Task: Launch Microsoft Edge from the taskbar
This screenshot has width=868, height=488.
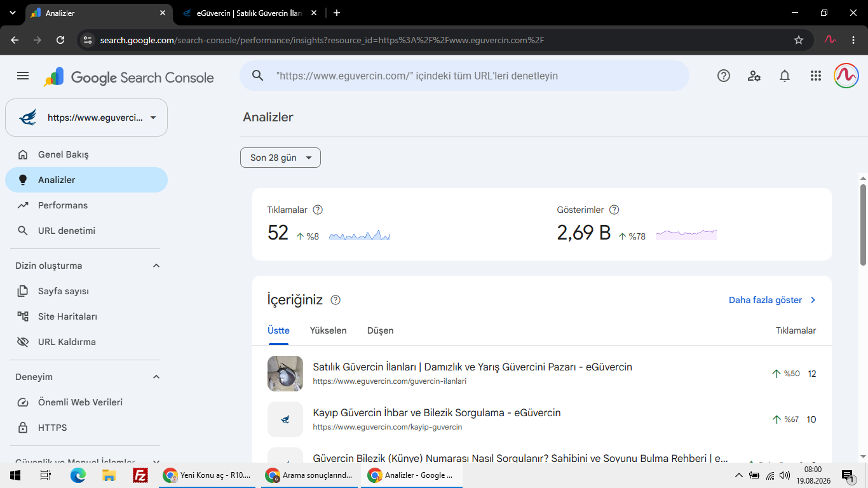Action: pyautogui.click(x=78, y=475)
